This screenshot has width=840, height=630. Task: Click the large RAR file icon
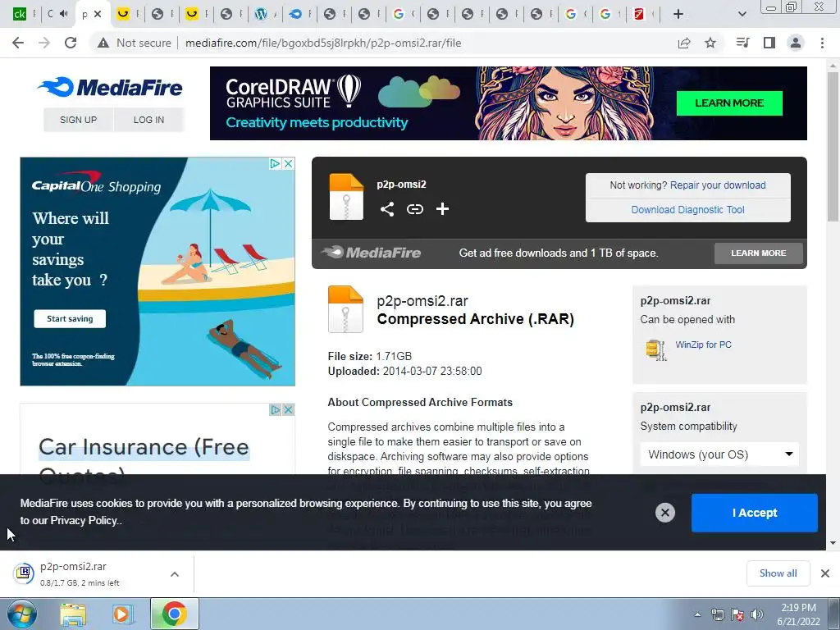click(x=345, y=309)
